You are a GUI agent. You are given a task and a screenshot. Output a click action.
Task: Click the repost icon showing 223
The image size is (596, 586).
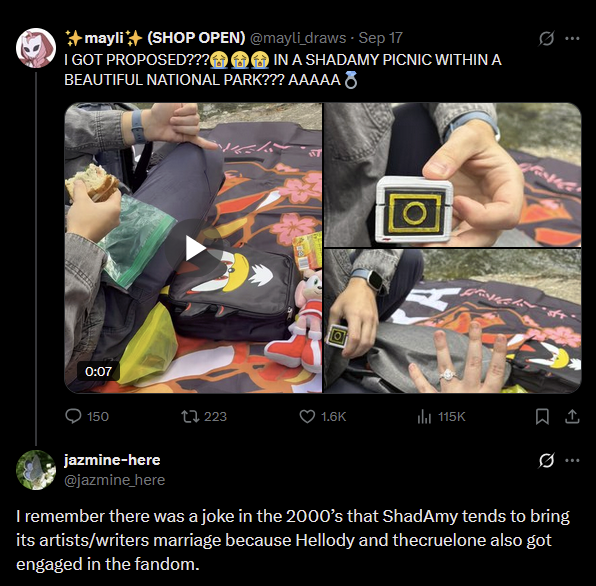(190, 416)
